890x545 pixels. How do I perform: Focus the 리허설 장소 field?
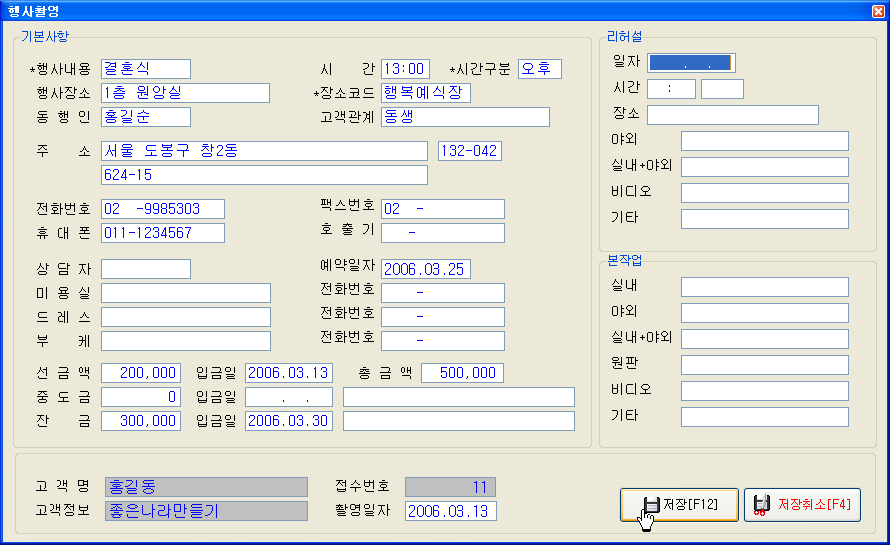click(733, 115)
